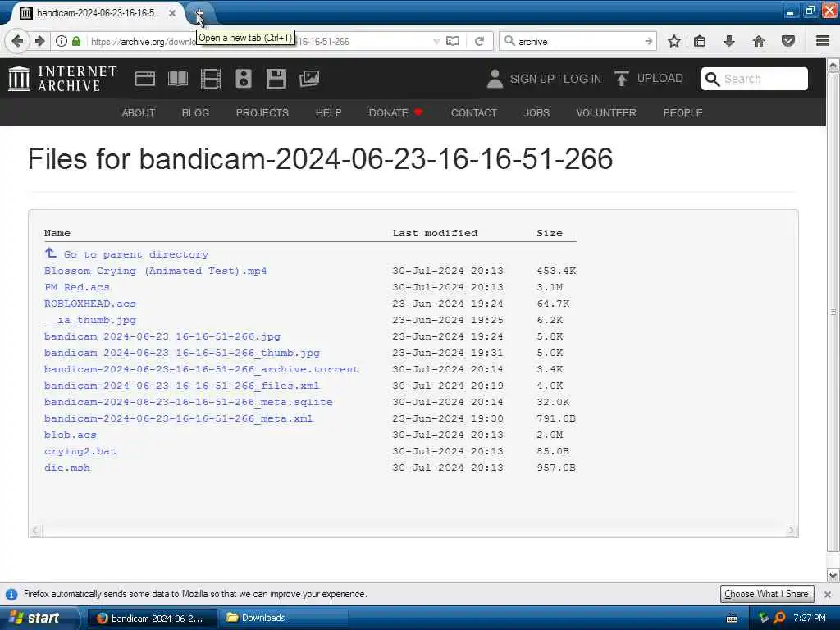Go back with the browser back arrow
This screenshot has width=840, height=630.
(x=16, y=41)
